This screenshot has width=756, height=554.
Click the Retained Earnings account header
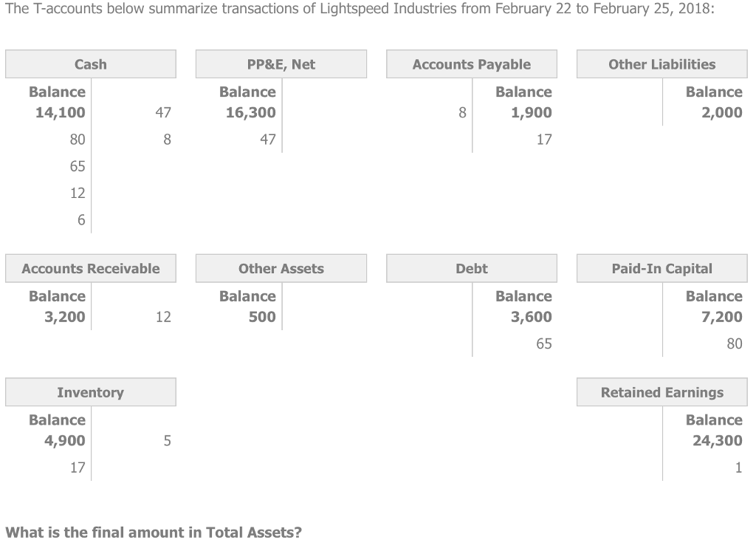(x=662, y=392)
